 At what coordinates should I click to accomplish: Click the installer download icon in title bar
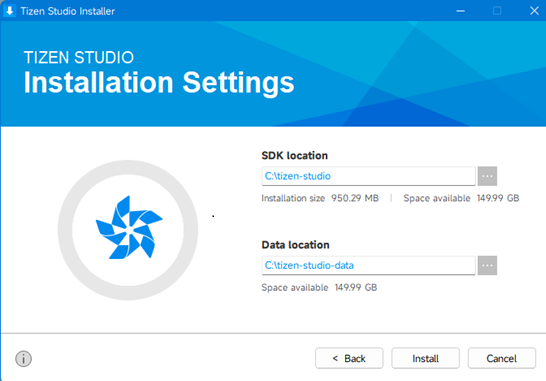[9, 11]
